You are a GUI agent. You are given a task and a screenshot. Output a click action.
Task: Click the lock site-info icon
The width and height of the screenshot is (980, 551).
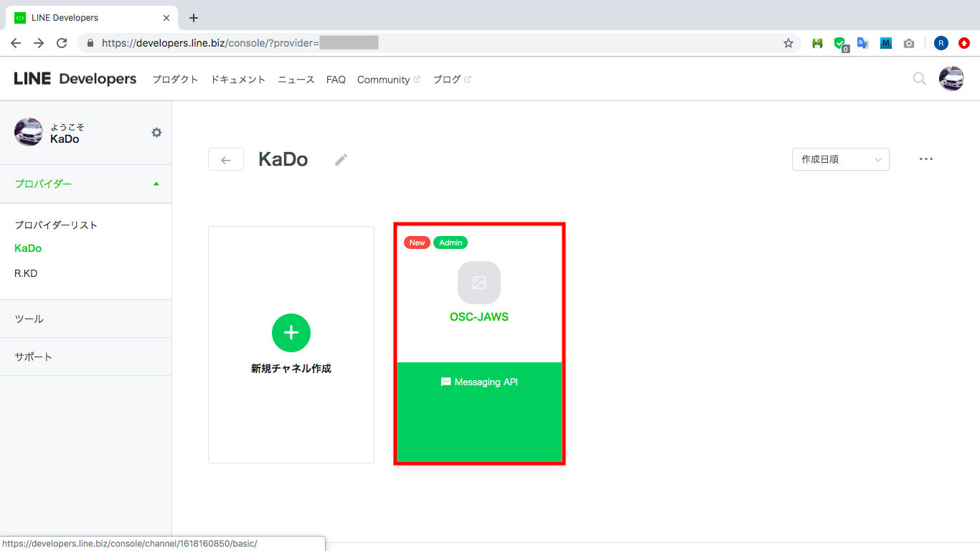tap(90, 43)
